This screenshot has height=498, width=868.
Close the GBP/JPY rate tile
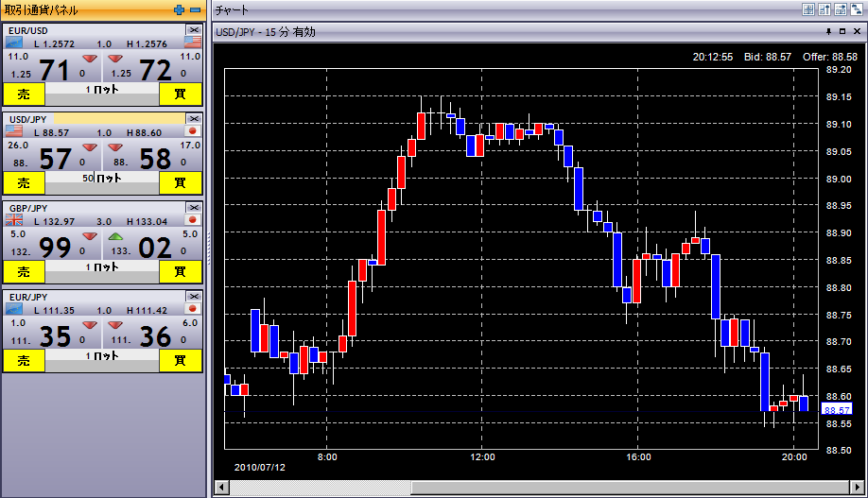(193, 207)
